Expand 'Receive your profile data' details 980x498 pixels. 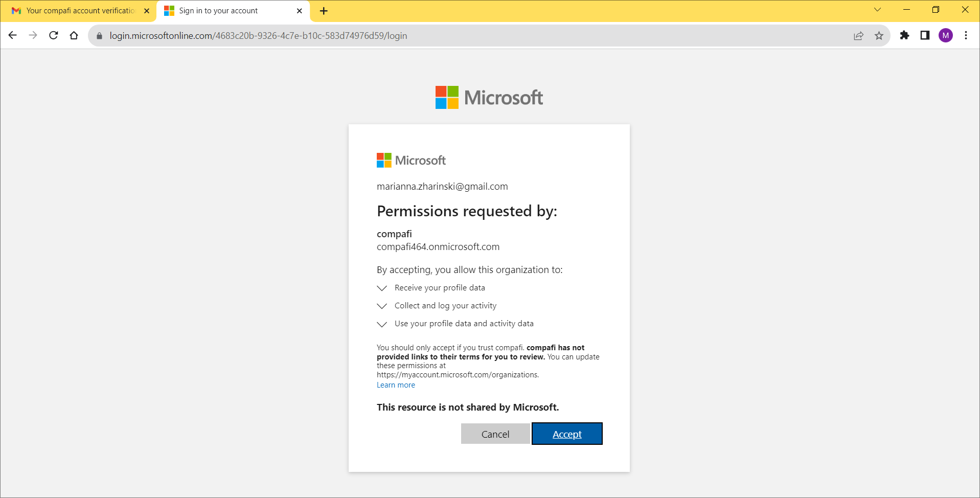(x=382, y=288)
